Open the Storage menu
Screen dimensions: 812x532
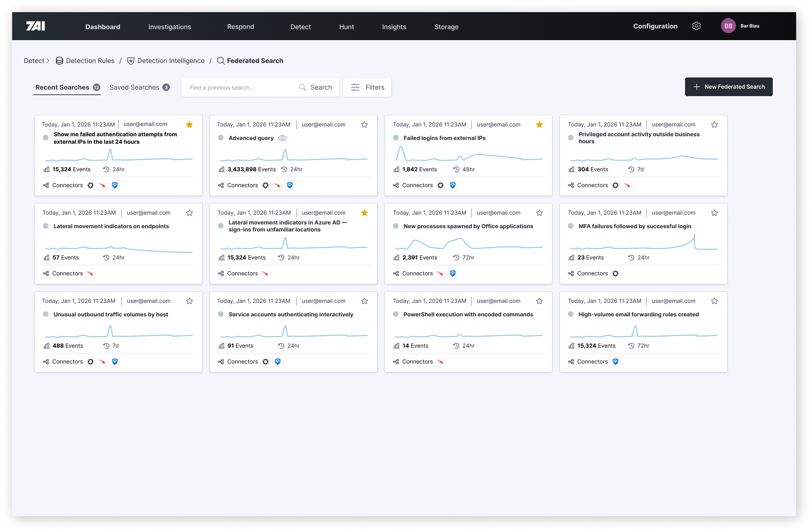coord(447,27)
